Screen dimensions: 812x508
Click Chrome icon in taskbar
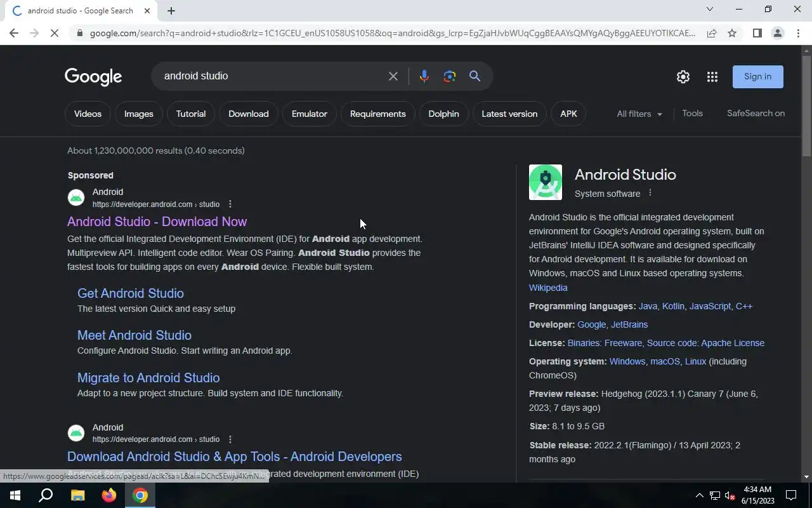(140, 495)
